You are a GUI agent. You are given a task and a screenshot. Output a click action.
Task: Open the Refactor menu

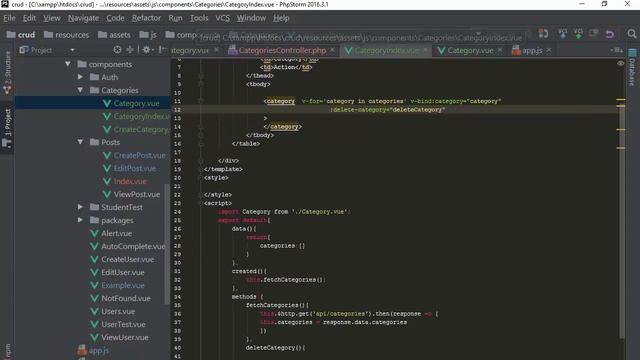tap(146, 18)
